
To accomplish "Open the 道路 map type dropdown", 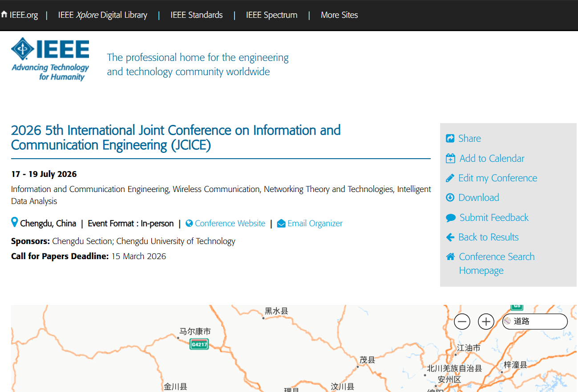I will (535, 321).
